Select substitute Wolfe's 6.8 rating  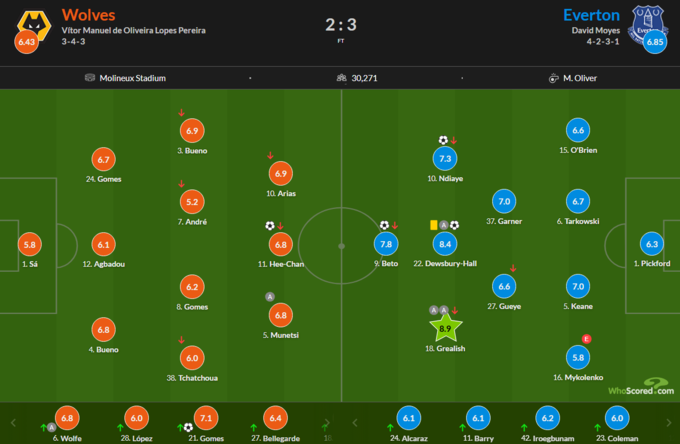[x=67, y=419]
